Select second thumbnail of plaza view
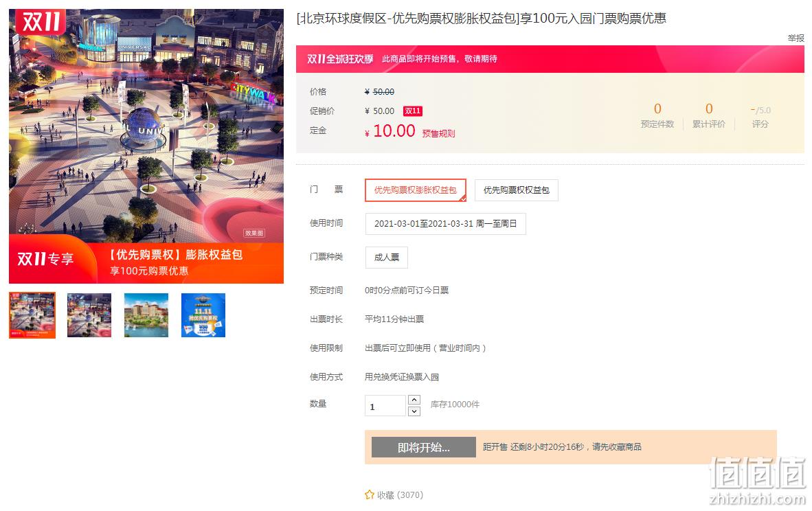Viewport: 812px width, 511px height. click(89, 315)
